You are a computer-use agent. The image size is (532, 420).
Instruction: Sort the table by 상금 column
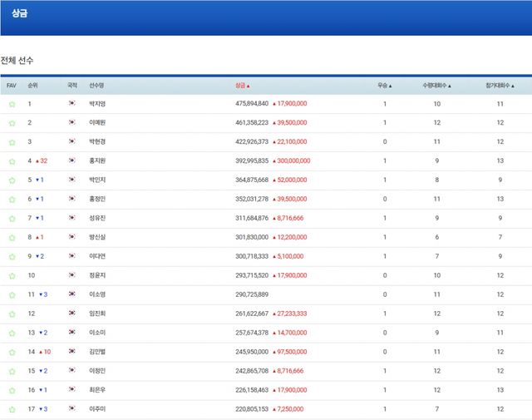[x=242, y=86]
